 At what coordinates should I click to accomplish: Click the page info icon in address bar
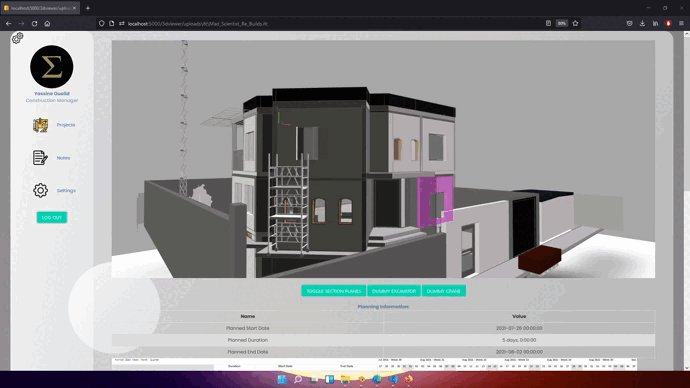point(112,23)
